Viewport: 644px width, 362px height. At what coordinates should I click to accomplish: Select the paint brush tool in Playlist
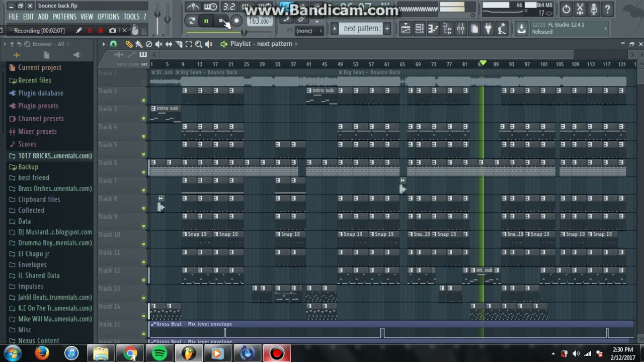pos(139,44)
